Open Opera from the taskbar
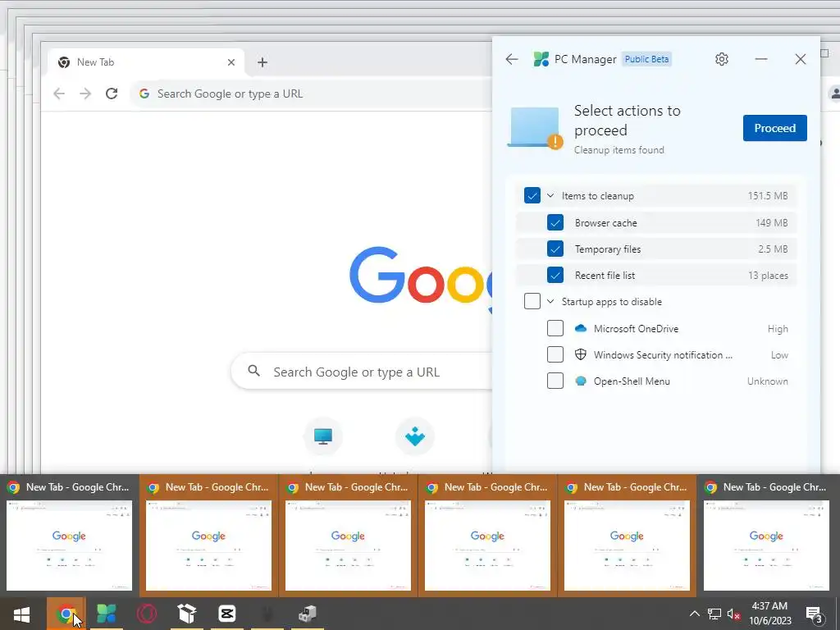 pyautogui.click(x=146, y=614)
